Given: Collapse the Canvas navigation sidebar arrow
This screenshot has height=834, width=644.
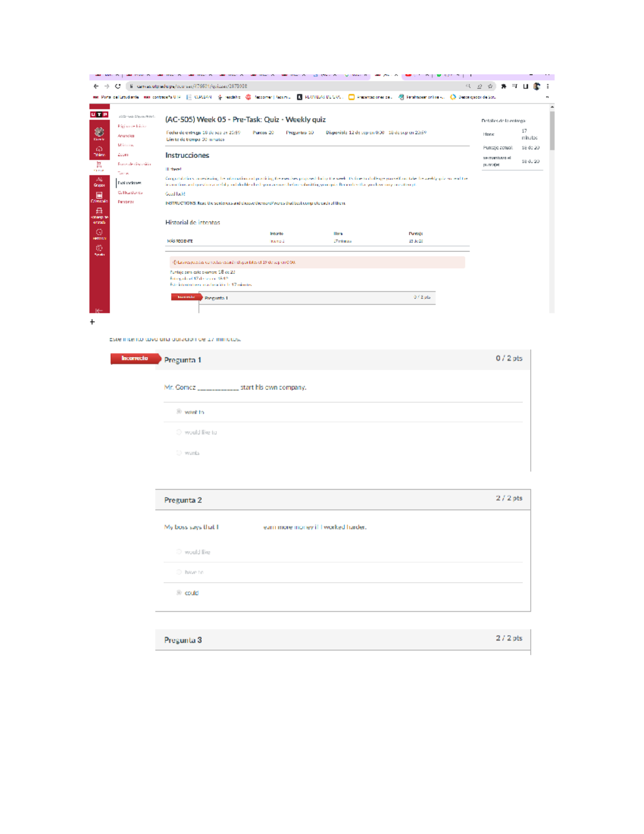Looking at the screenshot, I should click(x=99, y=310).
